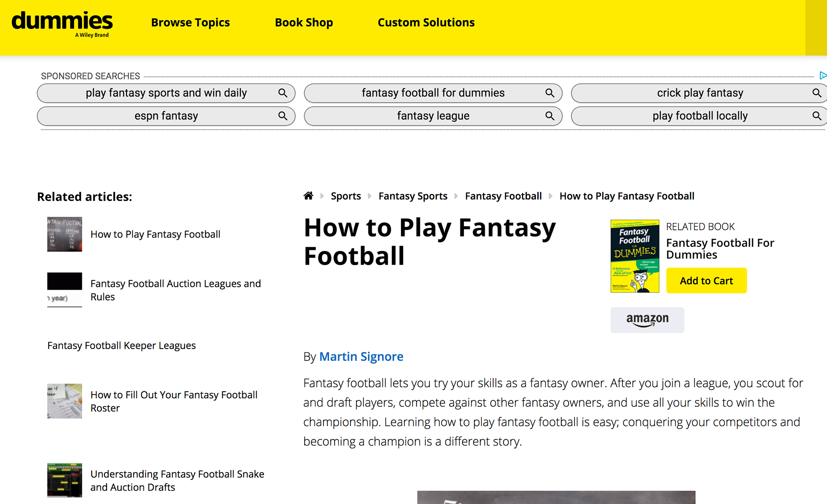Open the Browse Topics menu
The width and height of the screenshot is (827, 504).
(190, 22)
